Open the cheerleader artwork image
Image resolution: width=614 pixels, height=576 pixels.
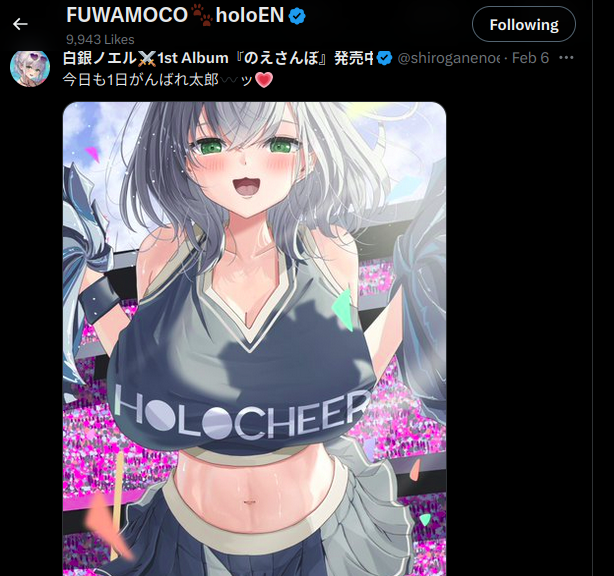(254, 339)
